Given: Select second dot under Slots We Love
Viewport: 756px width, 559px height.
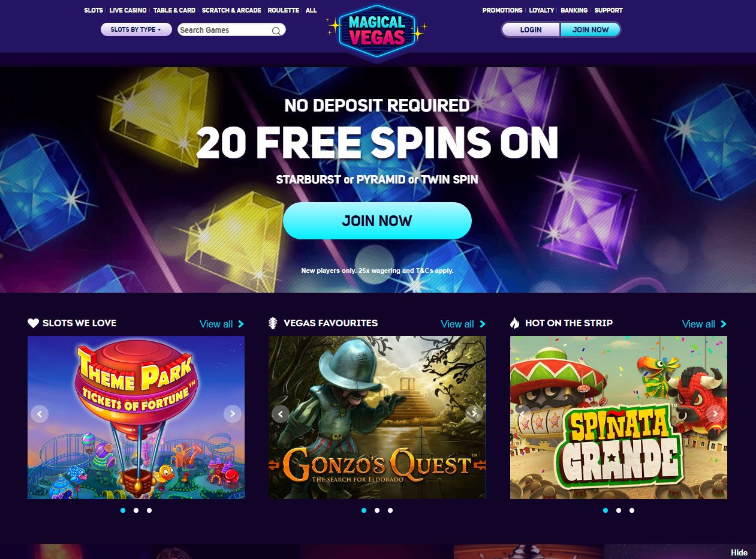Looking at the screenshot, I should point(136,510).
